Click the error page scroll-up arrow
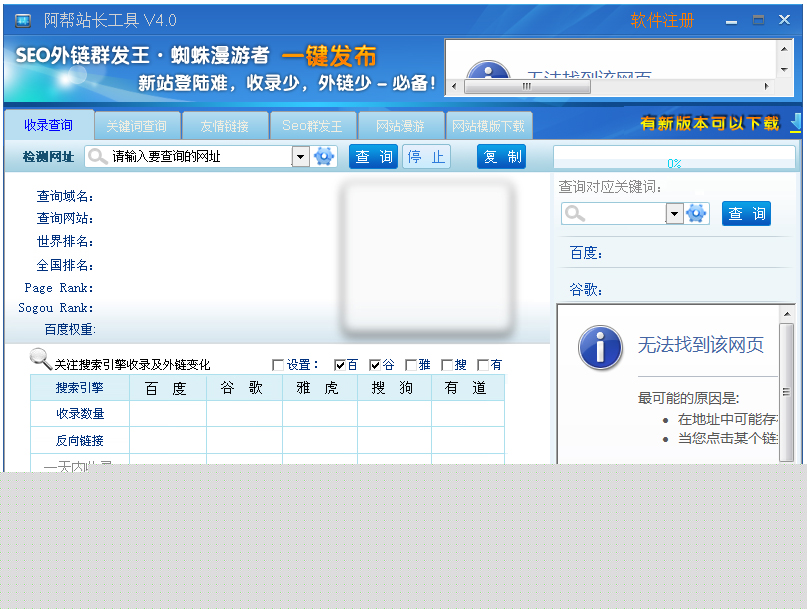Screen dimensions: 807x609 pyautogui.click(x=786, y=314)
